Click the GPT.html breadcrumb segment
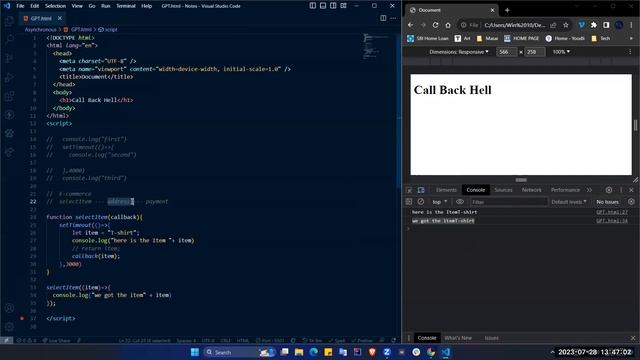640x360 pixels. [x=78, y=29]
